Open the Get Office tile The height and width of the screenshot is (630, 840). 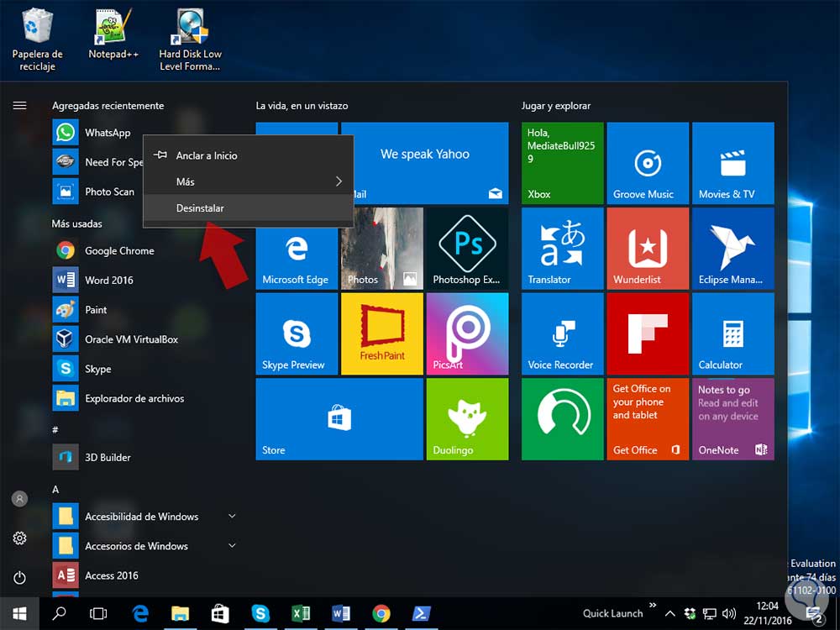(648, 419)
